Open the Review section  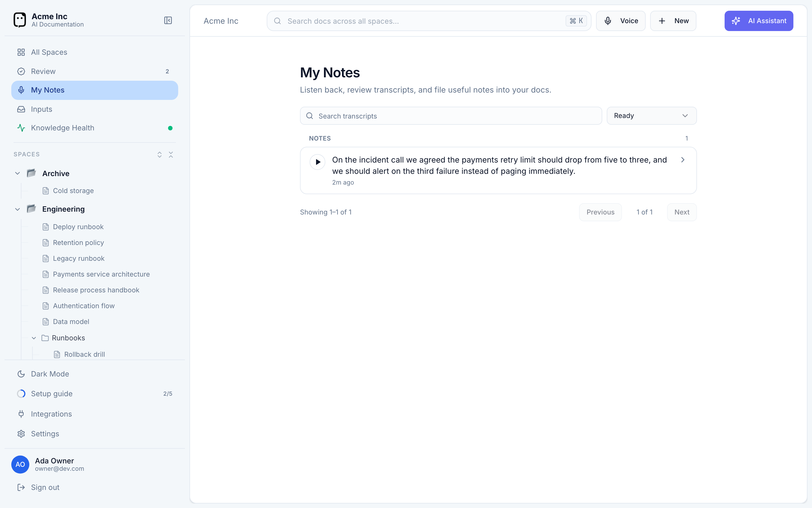[94, 71]
